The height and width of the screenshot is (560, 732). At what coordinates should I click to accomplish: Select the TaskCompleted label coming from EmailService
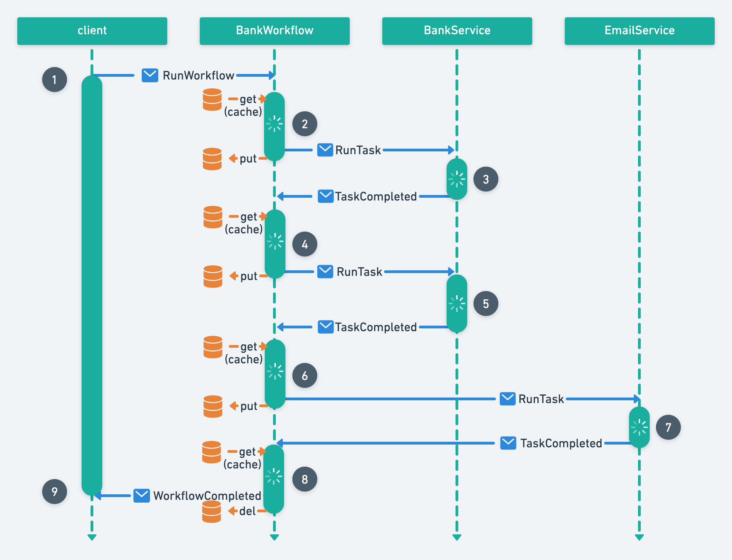click(561, 443)
